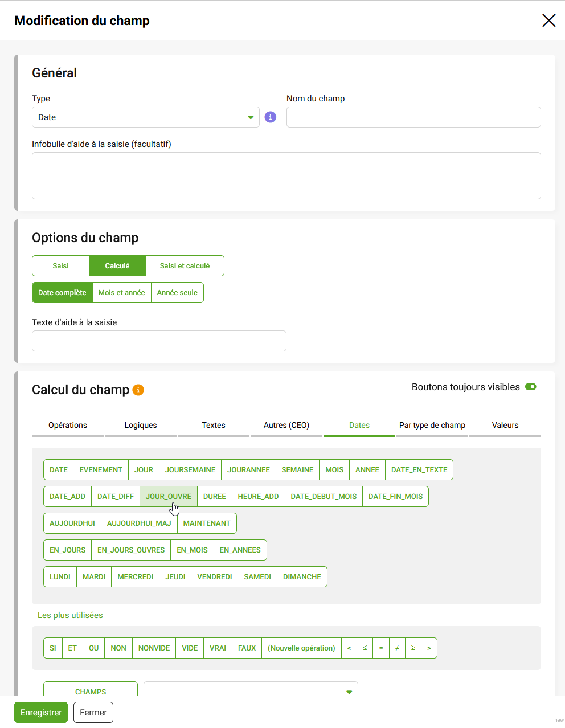
Task: Click the purple info icon beside Type
Action: [x=271, y=117]
